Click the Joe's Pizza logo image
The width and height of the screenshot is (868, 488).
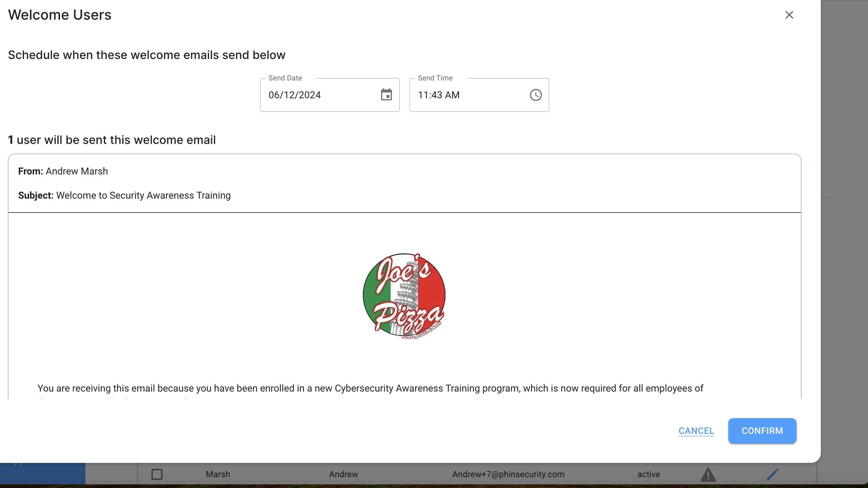[404, 295]
